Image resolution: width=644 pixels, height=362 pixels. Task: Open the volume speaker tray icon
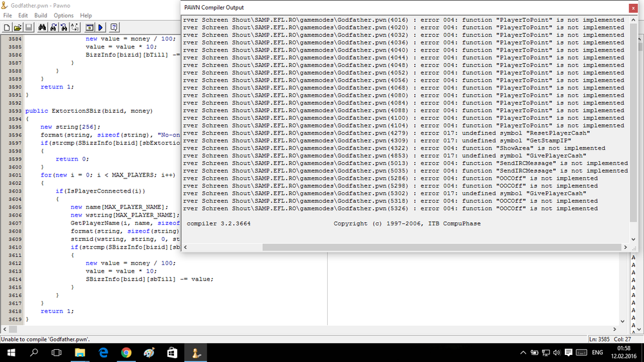(x=557, y=352)
